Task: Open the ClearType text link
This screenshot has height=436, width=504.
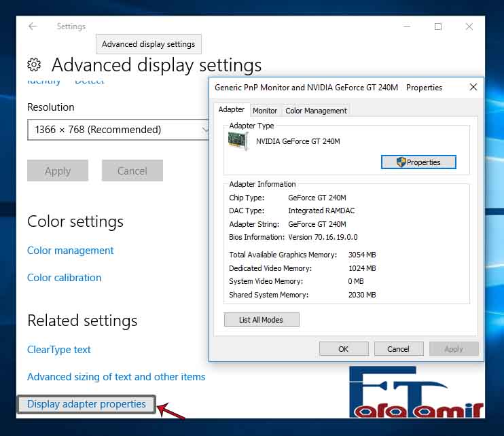Action: click(59, 350)
